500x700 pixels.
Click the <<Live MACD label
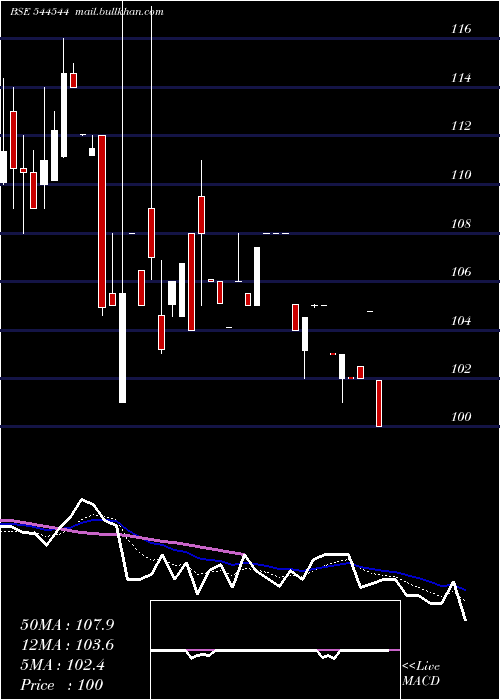click(x=421, y=673)
